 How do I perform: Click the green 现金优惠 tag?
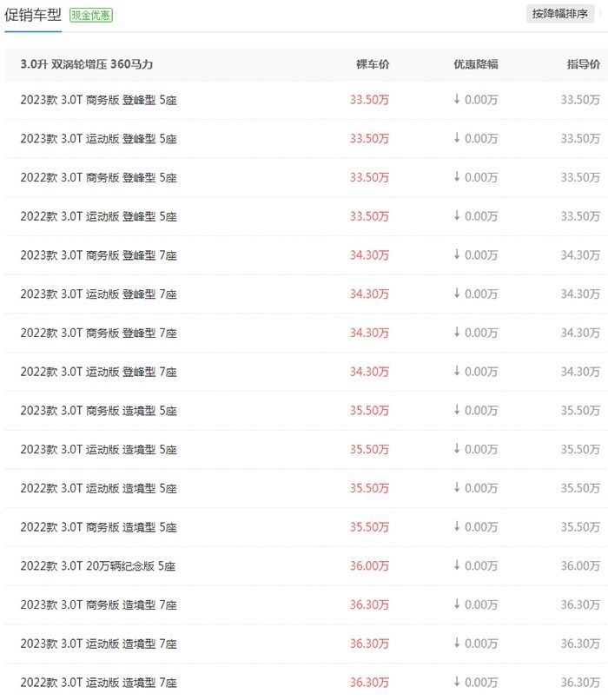click(91, 15)
